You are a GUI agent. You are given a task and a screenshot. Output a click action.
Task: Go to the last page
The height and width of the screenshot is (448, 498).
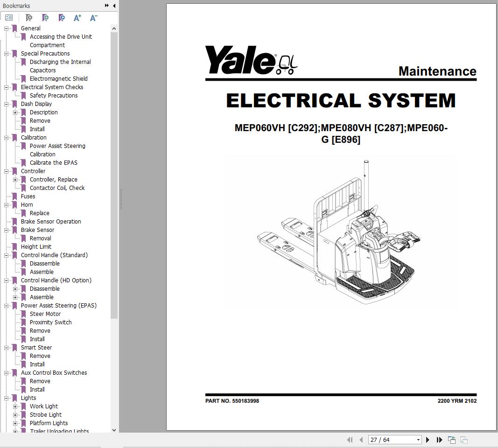439,440
